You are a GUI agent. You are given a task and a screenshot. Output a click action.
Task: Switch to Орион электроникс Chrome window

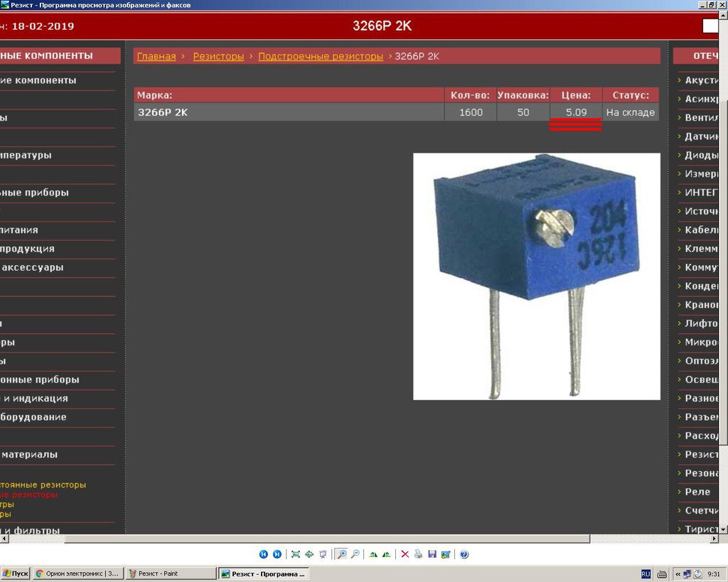pyautogui.click(x=78, y=573)
